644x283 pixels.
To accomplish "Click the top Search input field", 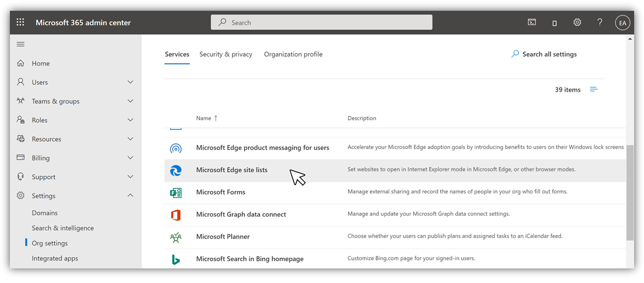I will (321, 23).
